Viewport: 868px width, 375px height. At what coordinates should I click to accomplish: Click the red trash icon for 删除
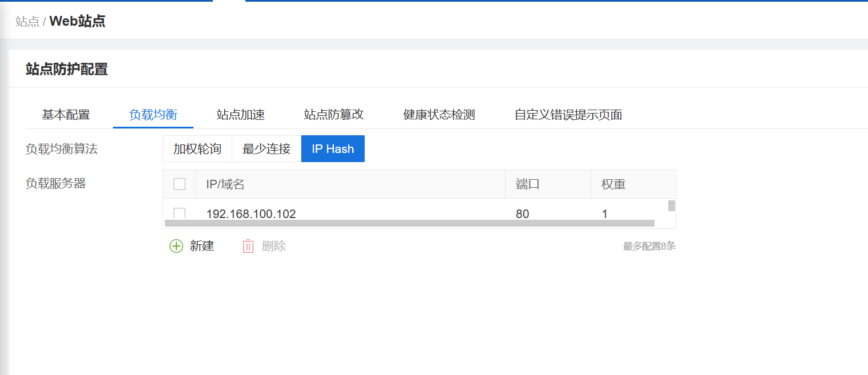pyautogui.click(x=248, y=246)
